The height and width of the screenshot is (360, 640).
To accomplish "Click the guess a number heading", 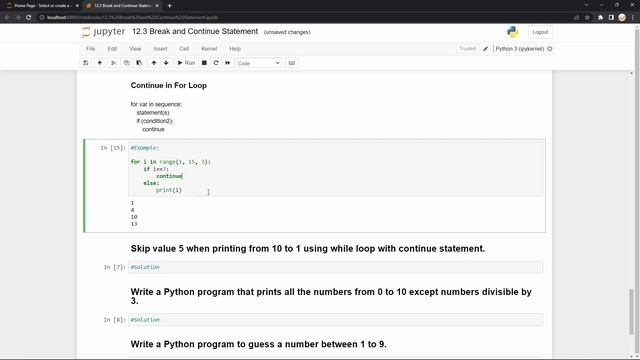I will [258, 344].
